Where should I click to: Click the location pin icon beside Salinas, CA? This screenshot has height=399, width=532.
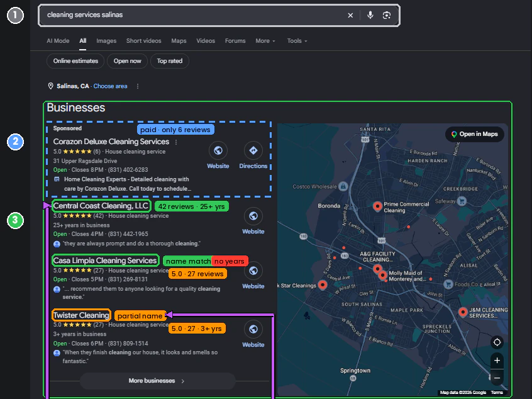50,86
